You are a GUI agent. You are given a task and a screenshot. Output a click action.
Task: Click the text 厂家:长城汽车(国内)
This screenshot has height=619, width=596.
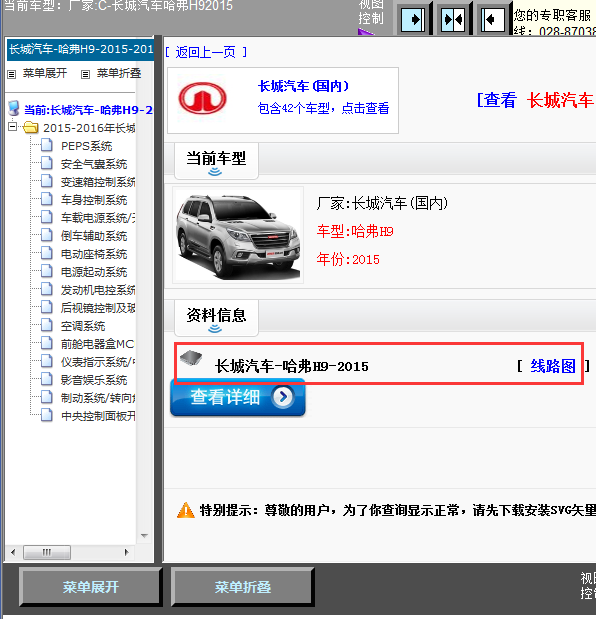[x=382, y=203]
